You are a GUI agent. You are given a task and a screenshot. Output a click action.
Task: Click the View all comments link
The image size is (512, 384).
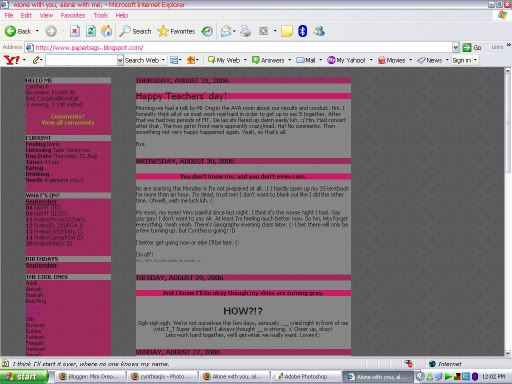point(68,123)
